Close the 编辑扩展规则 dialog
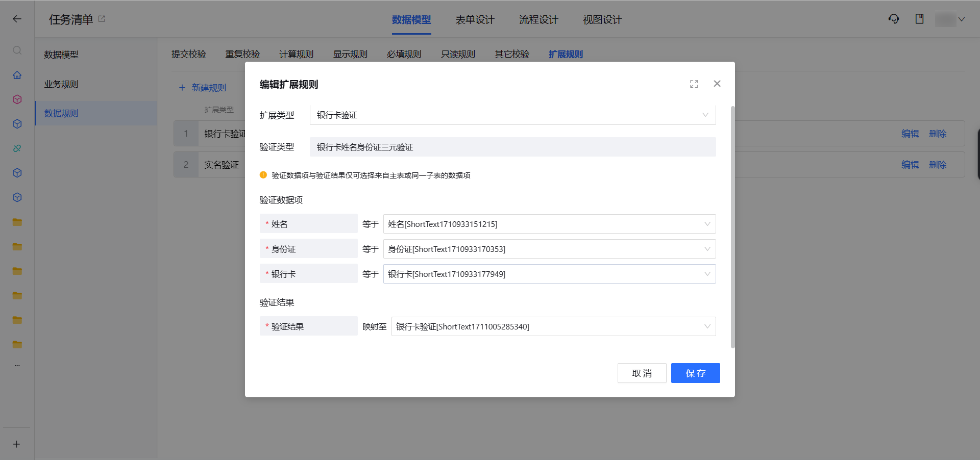This screenshot has height=460, width=980. coord(717,84)
